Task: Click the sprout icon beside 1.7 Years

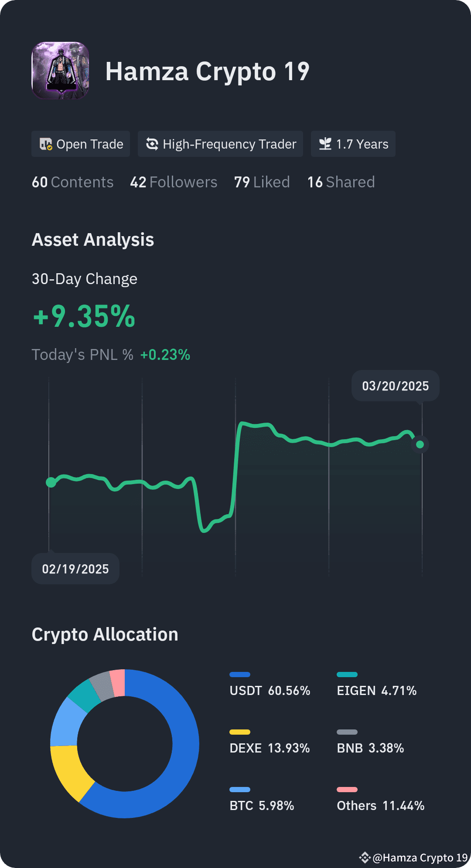Action: coord(325,144)
